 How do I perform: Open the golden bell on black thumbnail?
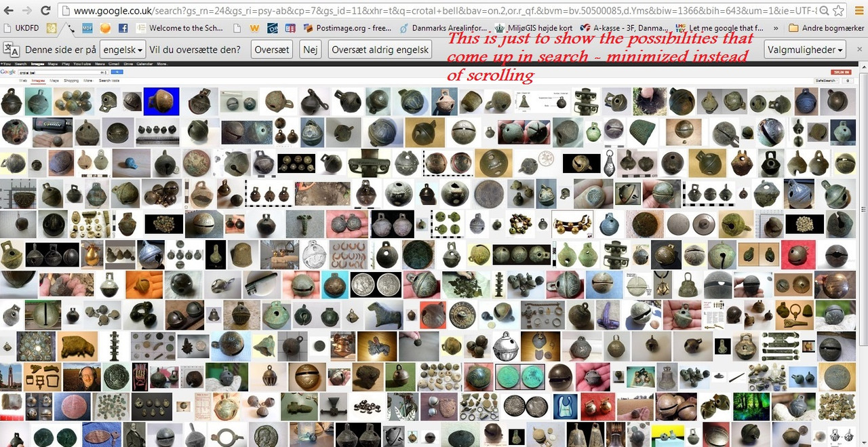[582, 163]
